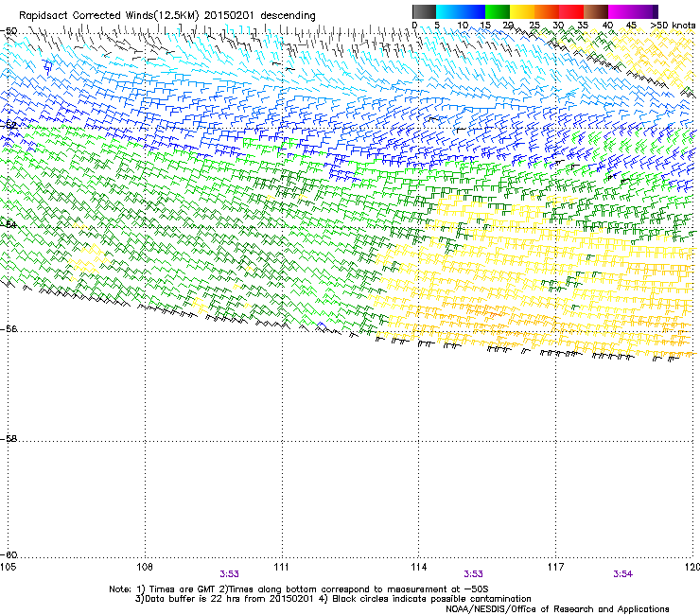700x615 pixels.
Task: Click the '35' legend speed label
Action: (x=583, y=25)
